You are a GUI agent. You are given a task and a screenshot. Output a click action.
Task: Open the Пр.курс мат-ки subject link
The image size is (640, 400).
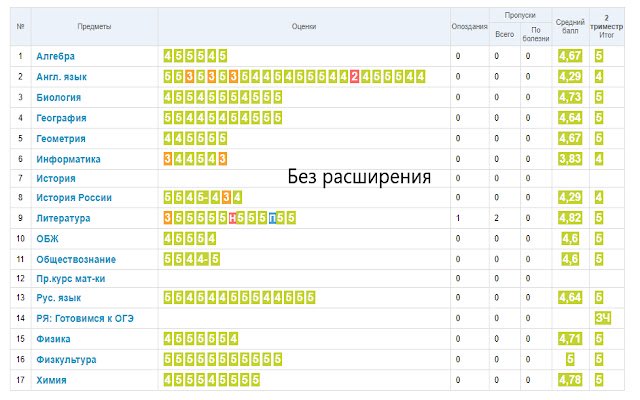tap(71, 278)
